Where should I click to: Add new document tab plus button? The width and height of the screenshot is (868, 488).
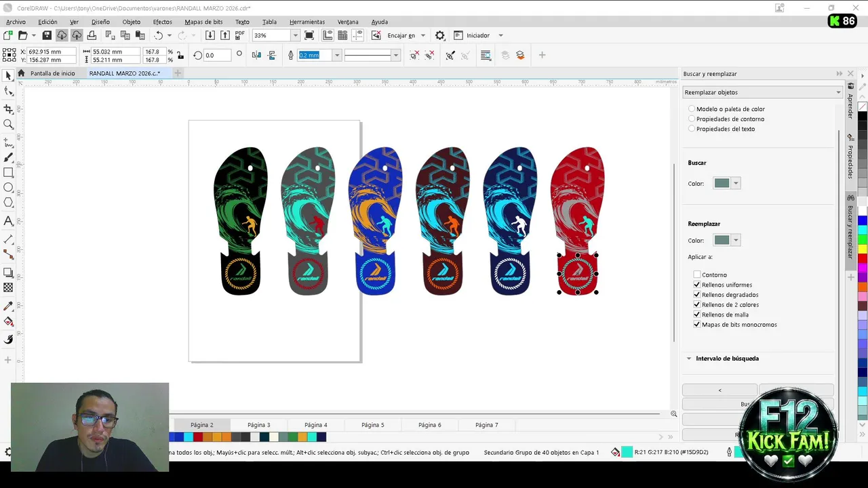coord(178,73)
